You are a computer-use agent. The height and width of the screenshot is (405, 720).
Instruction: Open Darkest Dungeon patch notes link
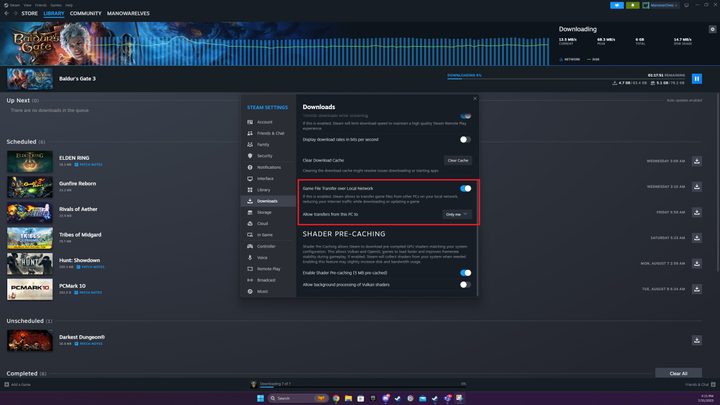[x=89, y=343]
